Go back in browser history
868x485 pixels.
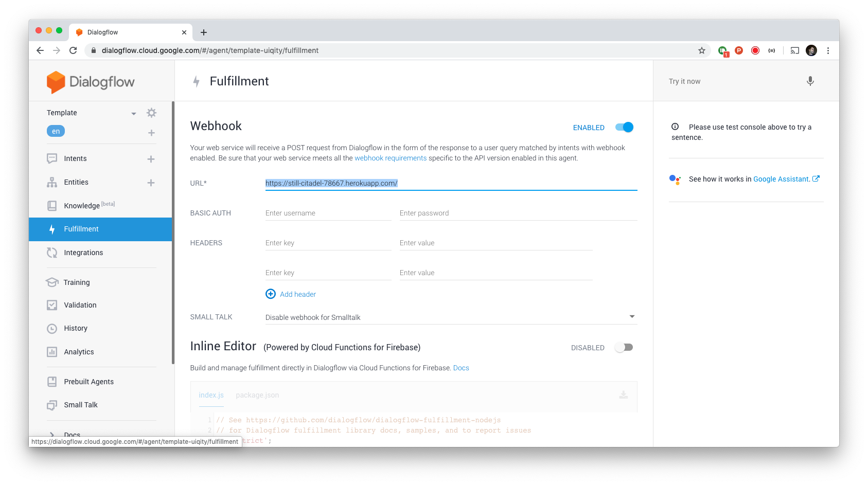pyautogui.click(x=40, y=50)
